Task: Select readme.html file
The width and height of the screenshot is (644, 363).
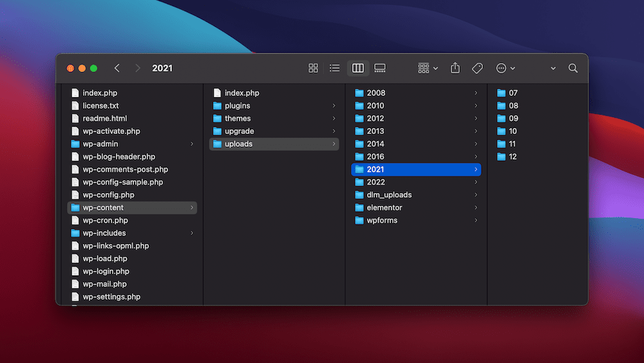Action: point(132,118)
